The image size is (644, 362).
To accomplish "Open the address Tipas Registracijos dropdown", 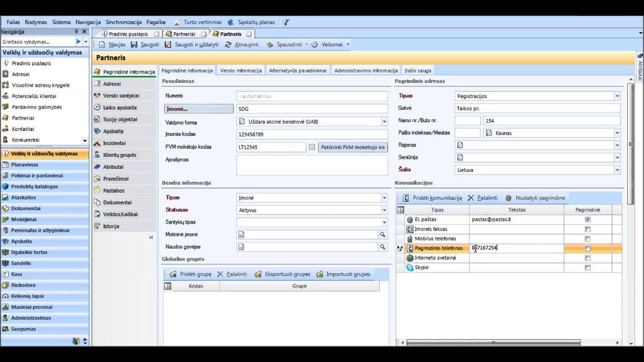I will click(x=617, y=96).
